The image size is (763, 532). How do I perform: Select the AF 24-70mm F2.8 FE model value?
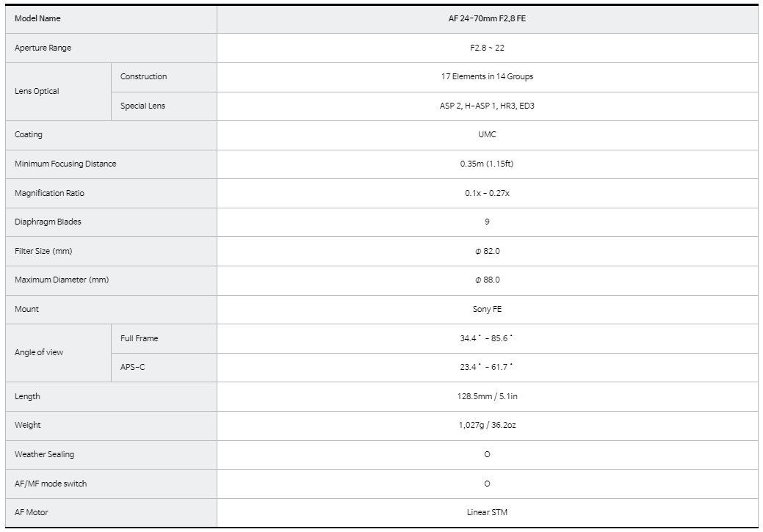coord(487,19)
